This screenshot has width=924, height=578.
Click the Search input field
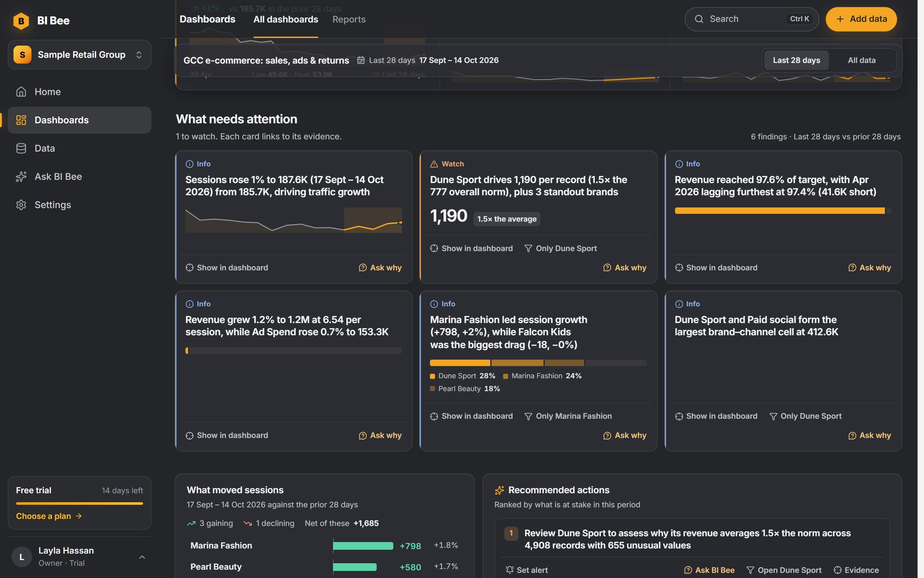(x=751, y=19)
